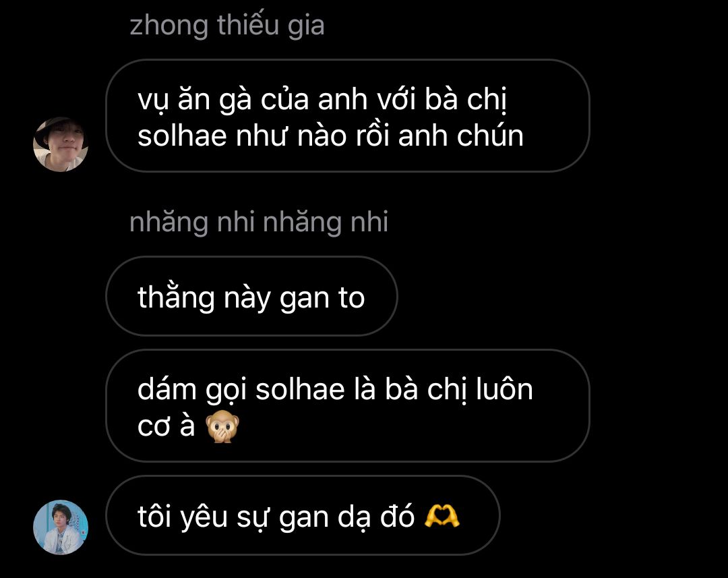The image size is (728, 578).
Task: Click 'gan dạ' in the last message
Action: point(325,517)
